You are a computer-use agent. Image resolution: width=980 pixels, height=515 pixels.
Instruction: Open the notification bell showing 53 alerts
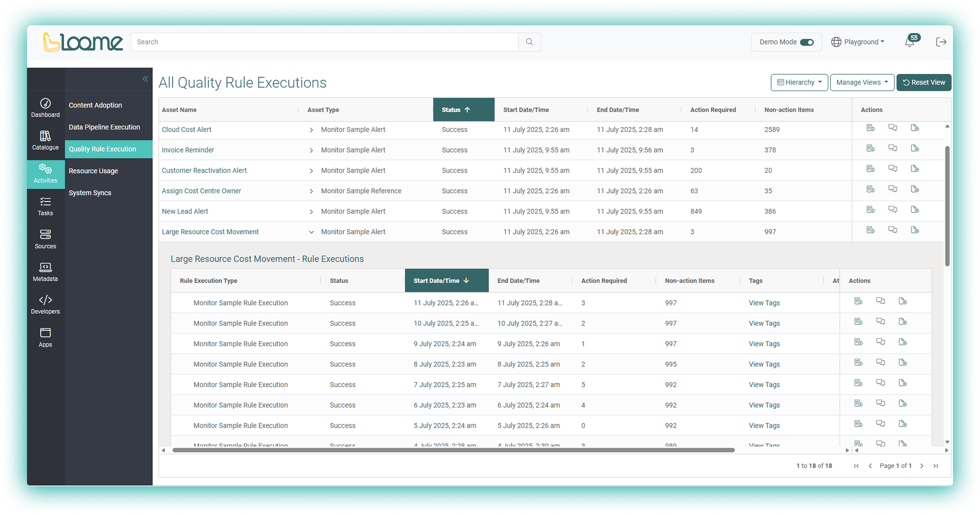pyautogui.click(x=910, y=41)
